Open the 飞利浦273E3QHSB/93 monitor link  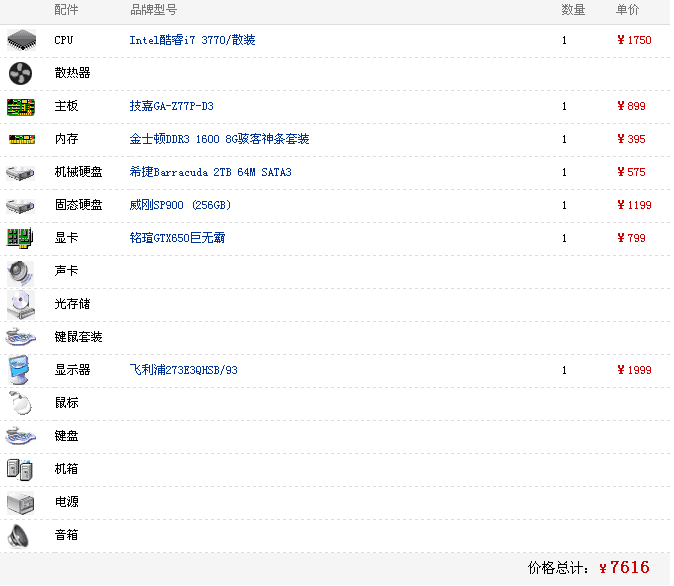tap(184, 370)
